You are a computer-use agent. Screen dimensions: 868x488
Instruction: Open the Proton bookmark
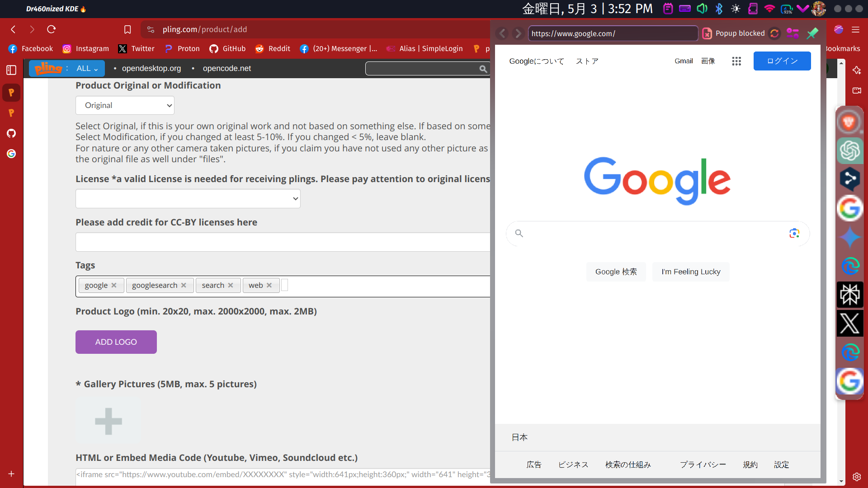(182, 49)
